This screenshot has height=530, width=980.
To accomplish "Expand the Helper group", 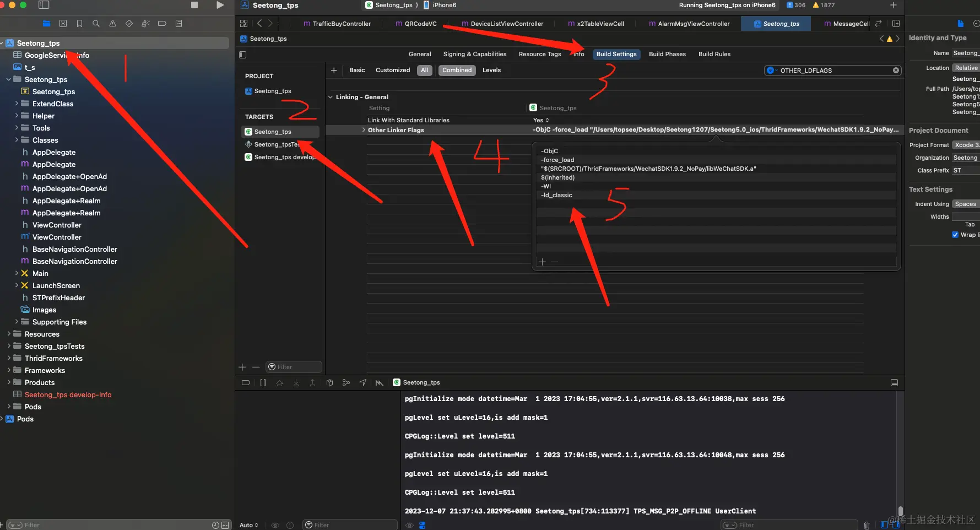I will coord(17,116).
